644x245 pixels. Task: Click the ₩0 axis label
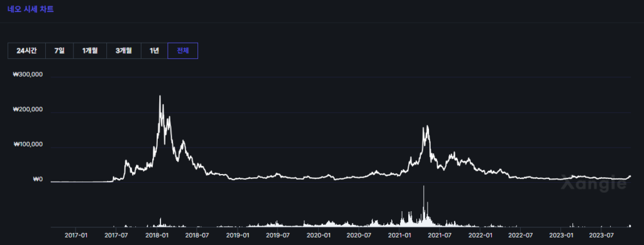coord(38,179)
